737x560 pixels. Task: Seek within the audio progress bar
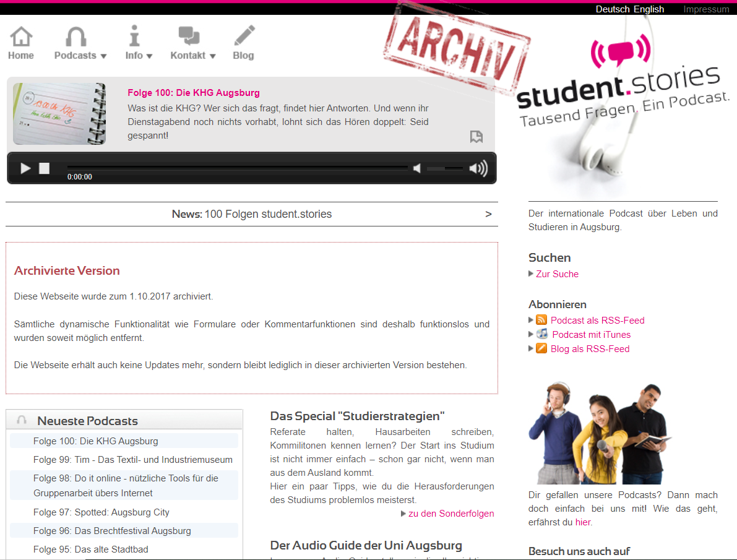pos(238,168)
